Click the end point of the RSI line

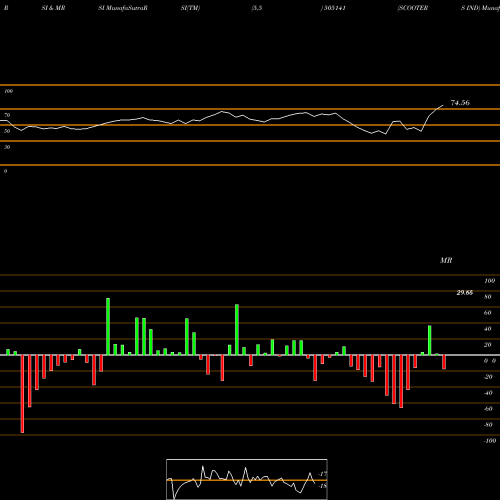coord(443,105)
